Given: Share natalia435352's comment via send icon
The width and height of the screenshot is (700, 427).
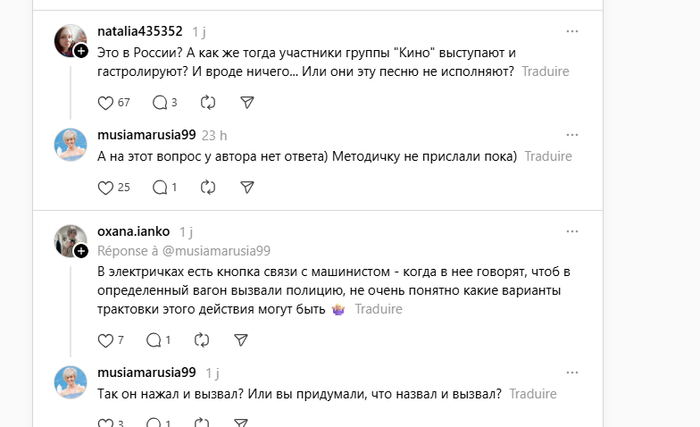Looking at the screenshot, I should coord(247,102).
